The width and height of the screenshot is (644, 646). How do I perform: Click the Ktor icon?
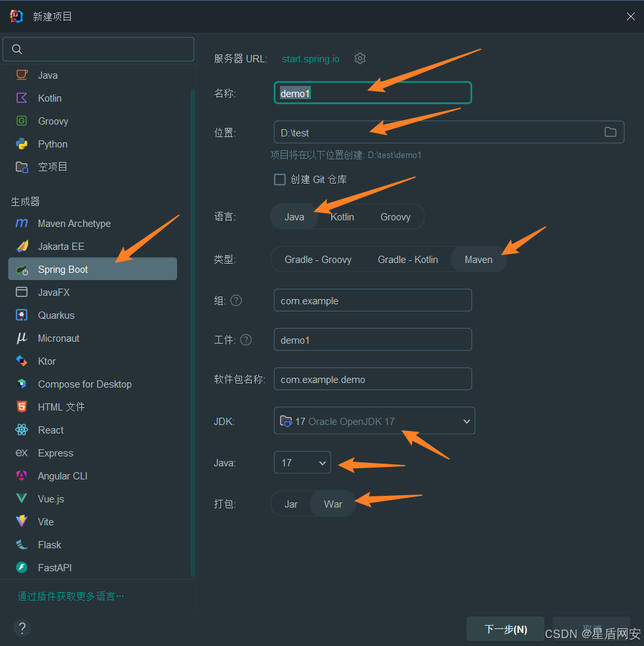22,361
